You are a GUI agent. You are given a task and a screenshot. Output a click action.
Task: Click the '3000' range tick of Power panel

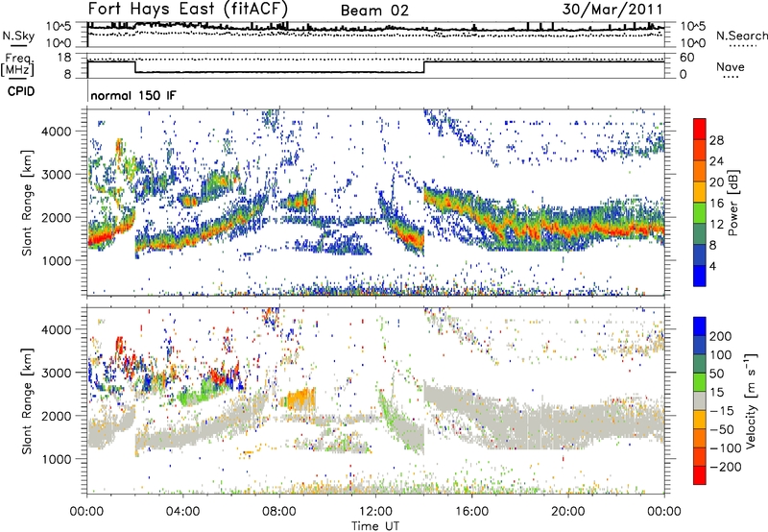click(x=56, y=175)
